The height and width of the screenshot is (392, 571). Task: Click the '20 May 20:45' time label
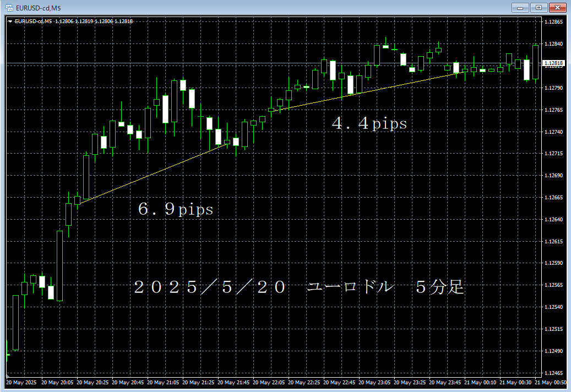[128, 383]
